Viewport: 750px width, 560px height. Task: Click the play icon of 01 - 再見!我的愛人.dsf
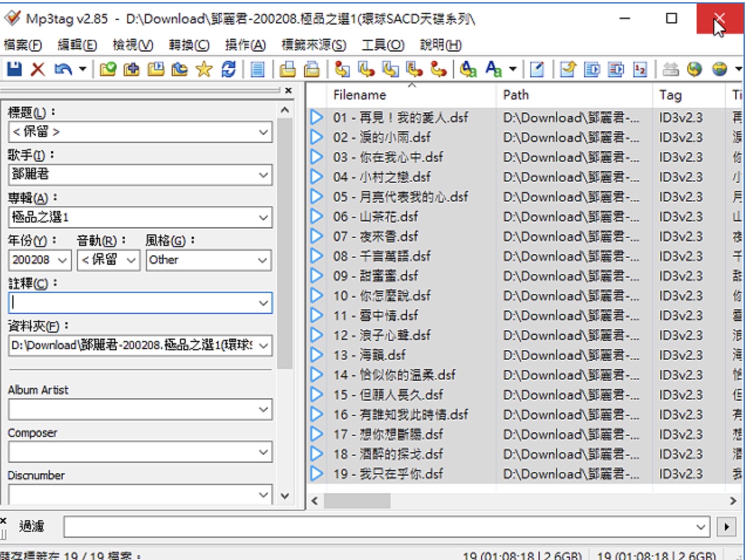pyautogui.click(x=316, y=117)
